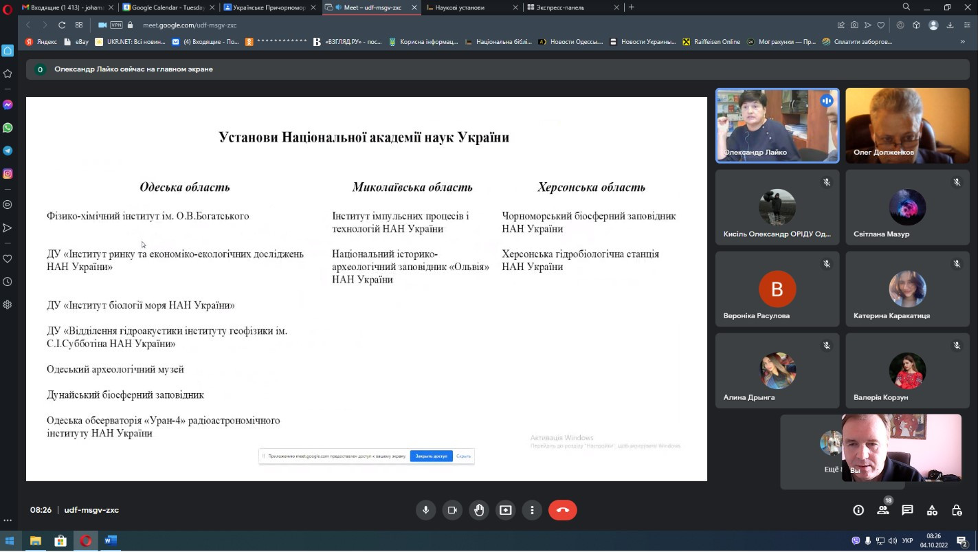The image size is (980, 552).
Task: Click the blue 'Закрыть доступ' button
Action: pos(431,456)
